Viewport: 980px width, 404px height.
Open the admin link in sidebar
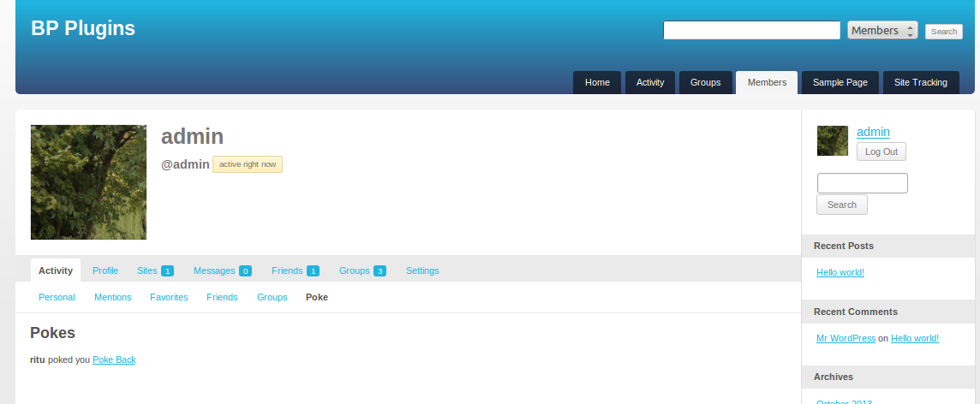click(873, 132)
